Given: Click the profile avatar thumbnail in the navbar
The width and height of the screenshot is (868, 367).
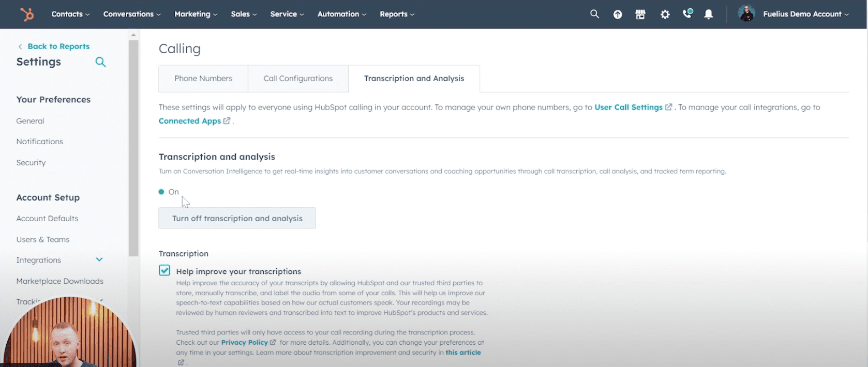Looking at the screenshot, I should [746, 14].
